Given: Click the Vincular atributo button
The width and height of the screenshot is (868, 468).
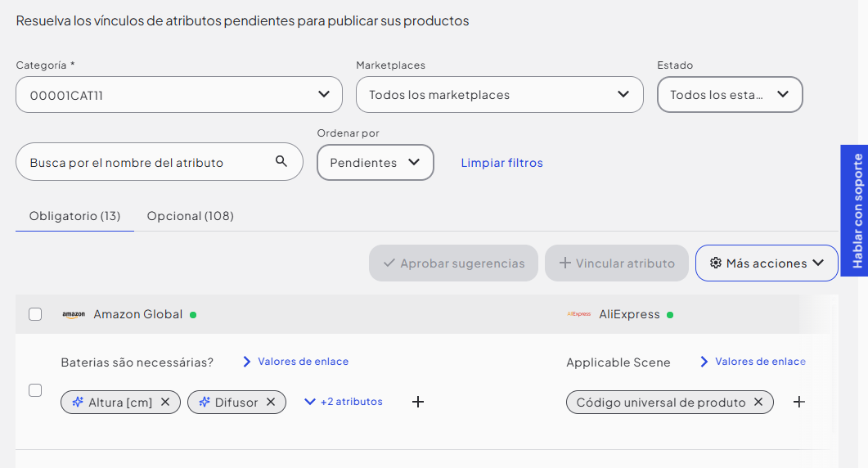Looking at the screenshot, I should [617, 263].
